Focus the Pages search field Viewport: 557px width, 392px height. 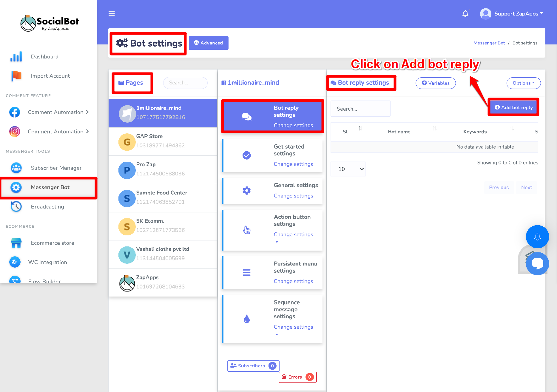(x=185, y=83)
